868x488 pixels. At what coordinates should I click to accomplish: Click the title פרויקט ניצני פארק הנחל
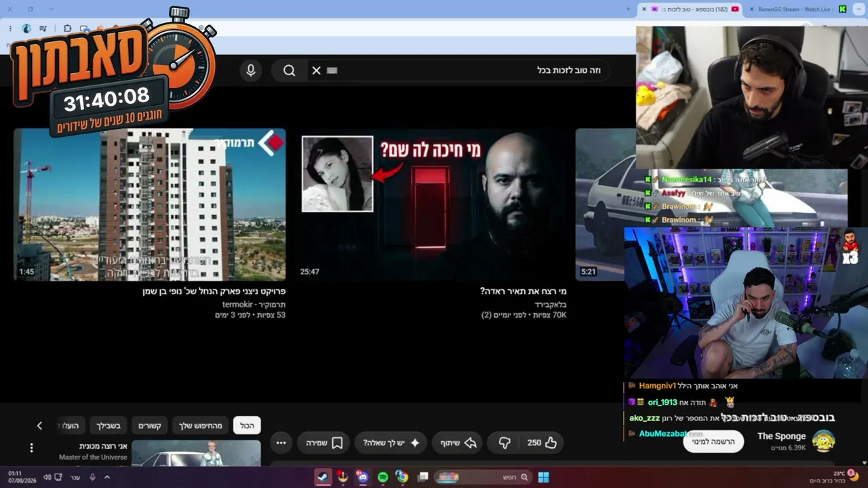214,291
